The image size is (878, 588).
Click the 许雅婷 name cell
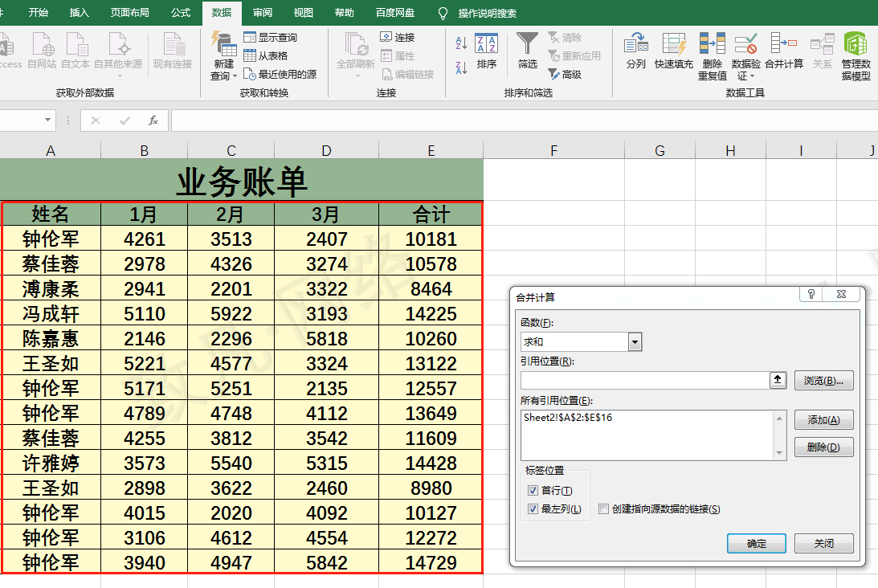point(51,463)
